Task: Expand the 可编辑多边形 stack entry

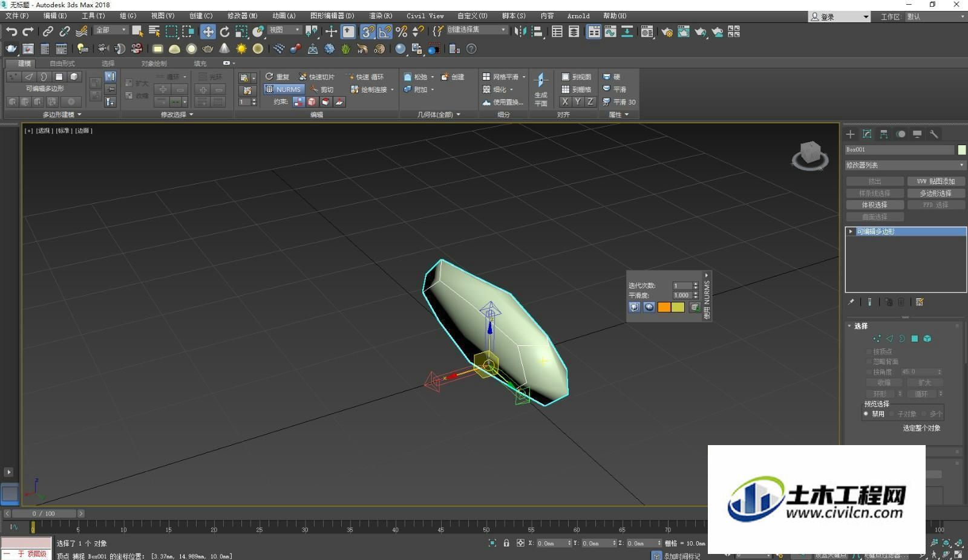Action: [x=851, y=232]
